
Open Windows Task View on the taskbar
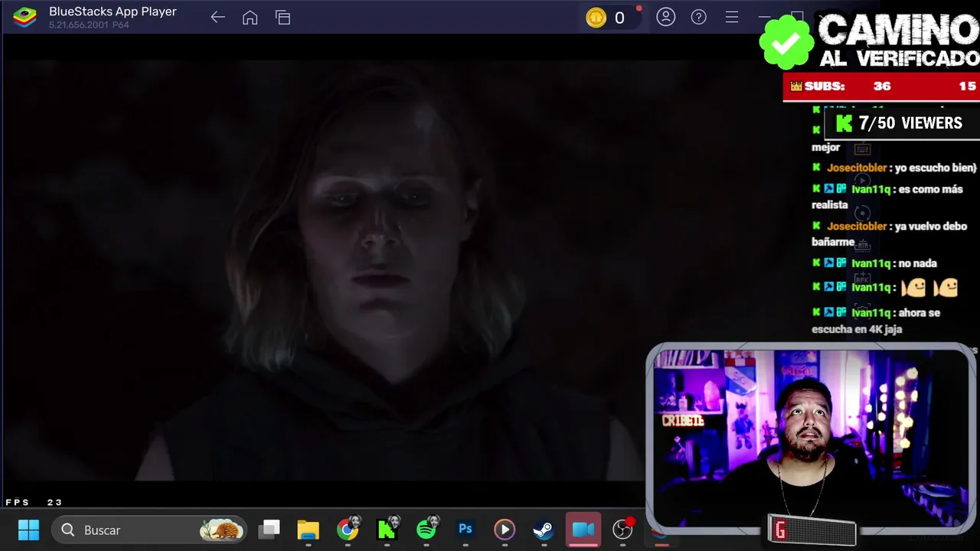pyautogui.click(x=269, y=530)
